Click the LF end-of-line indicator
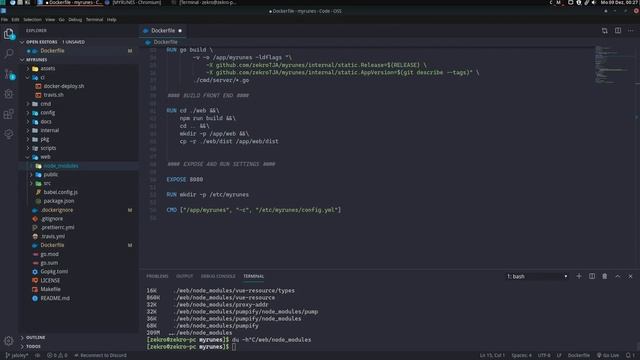The height and width of the screenshot is (360, 640). [559, 356]
